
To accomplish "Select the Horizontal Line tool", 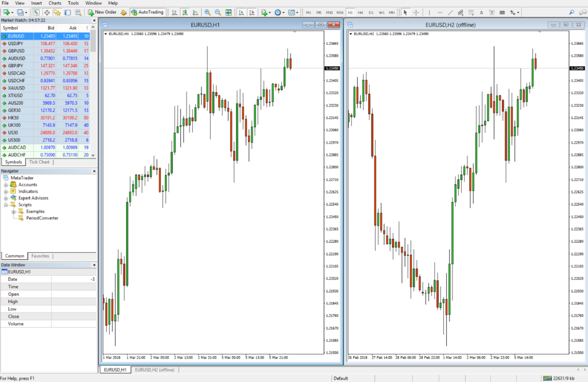I will (x=440, y=13).
